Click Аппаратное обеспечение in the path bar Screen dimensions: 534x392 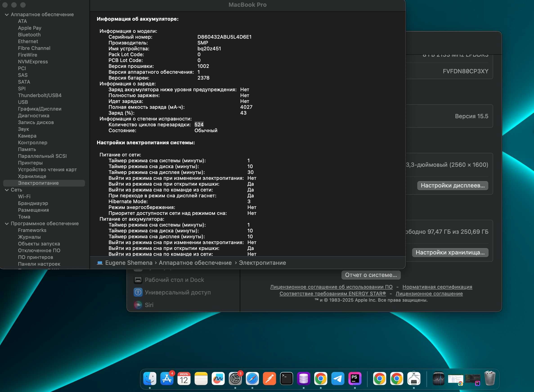pyautogui.click(x=195, y=263)
